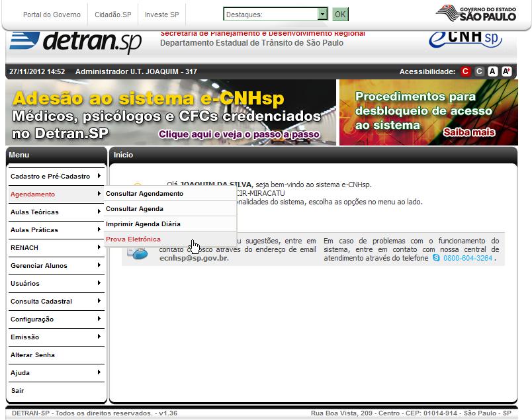This screenshot has width=532, height=420.
Task: Expand the Aulas Práticas submenu arrow
Action: tap(99, 230)
